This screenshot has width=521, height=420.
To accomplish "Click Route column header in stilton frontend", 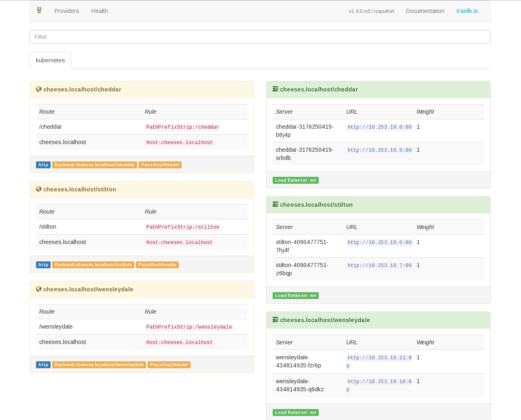I will pyautogui.click(x=47, y=212).
